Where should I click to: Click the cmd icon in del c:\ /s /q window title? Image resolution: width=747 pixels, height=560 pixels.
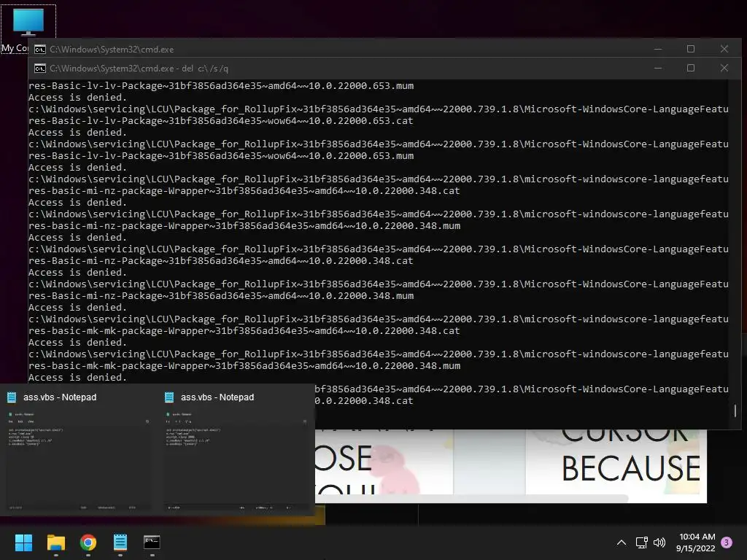pos(40,69)
